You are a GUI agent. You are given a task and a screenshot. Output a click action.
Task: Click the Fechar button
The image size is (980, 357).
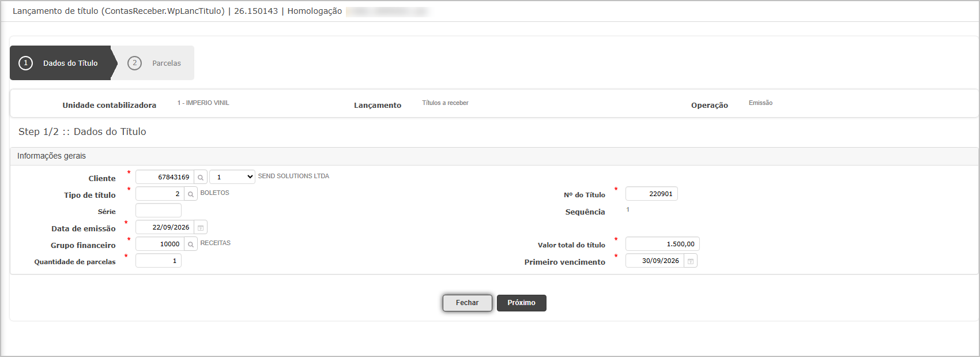(x=468, y=303)
